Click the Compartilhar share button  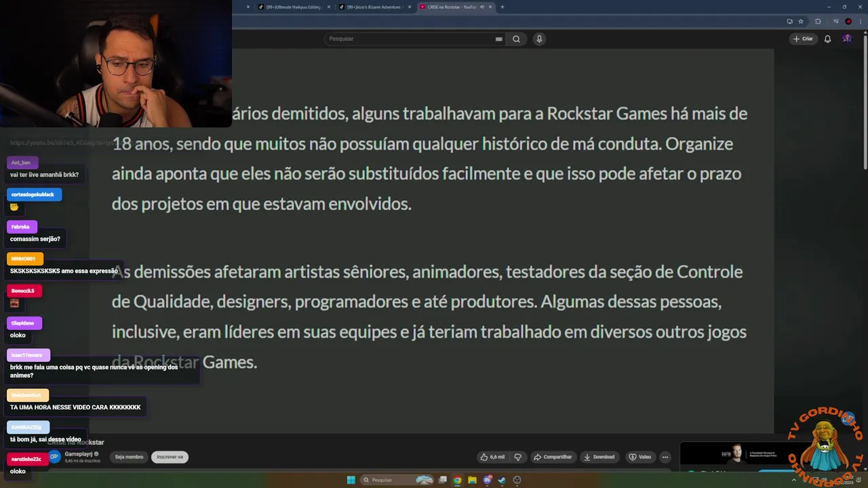[553, 457]
